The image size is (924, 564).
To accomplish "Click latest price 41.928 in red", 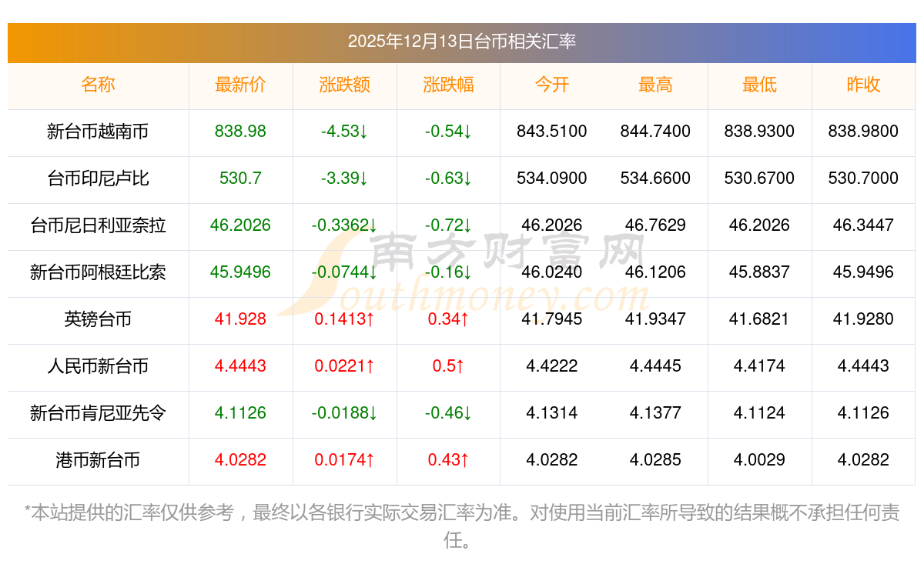I will 241,319.
